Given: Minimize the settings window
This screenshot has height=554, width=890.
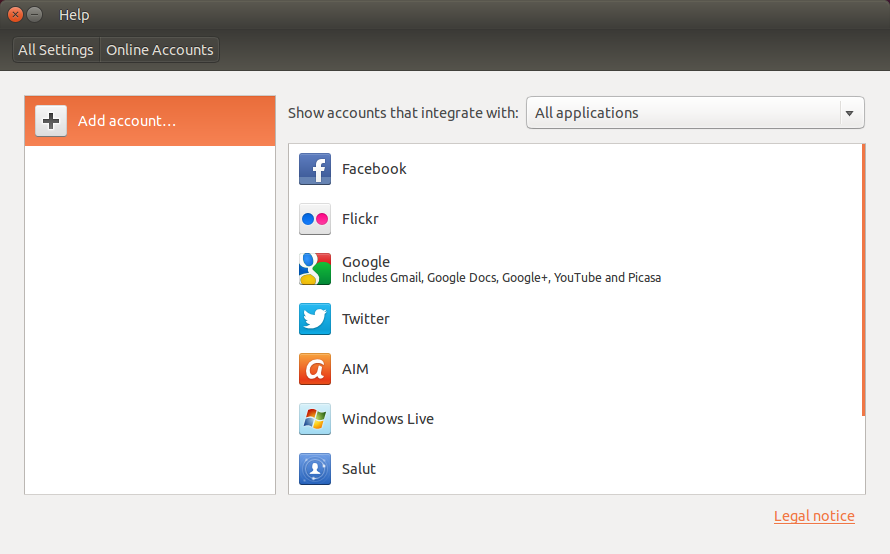Looking at the screenshot, I should [35, 14].
